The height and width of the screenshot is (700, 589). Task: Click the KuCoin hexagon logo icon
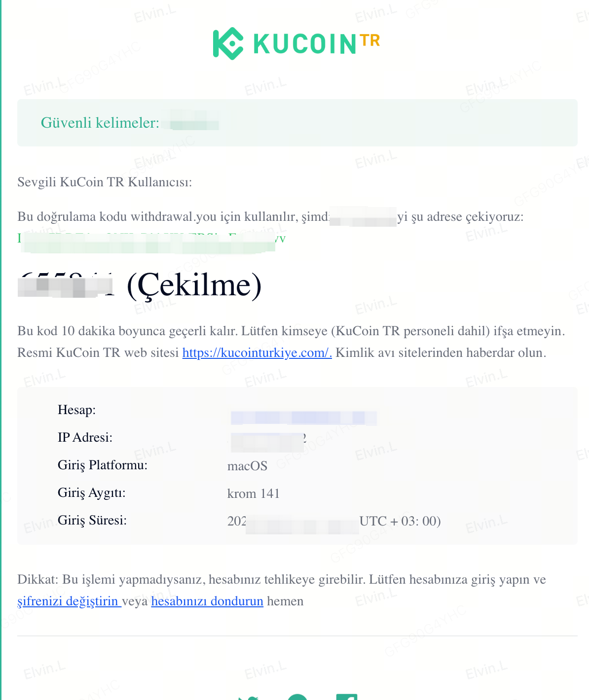click(228, 43)
